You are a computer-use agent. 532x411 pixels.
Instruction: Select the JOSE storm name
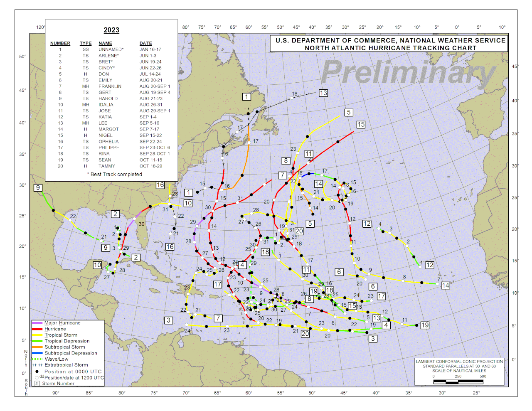click(104, 111)
